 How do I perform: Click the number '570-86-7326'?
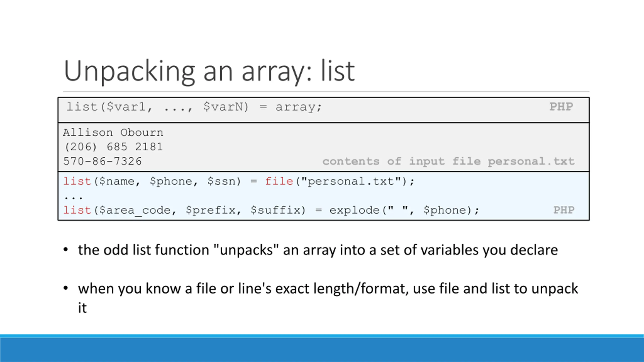click(102, 161)
